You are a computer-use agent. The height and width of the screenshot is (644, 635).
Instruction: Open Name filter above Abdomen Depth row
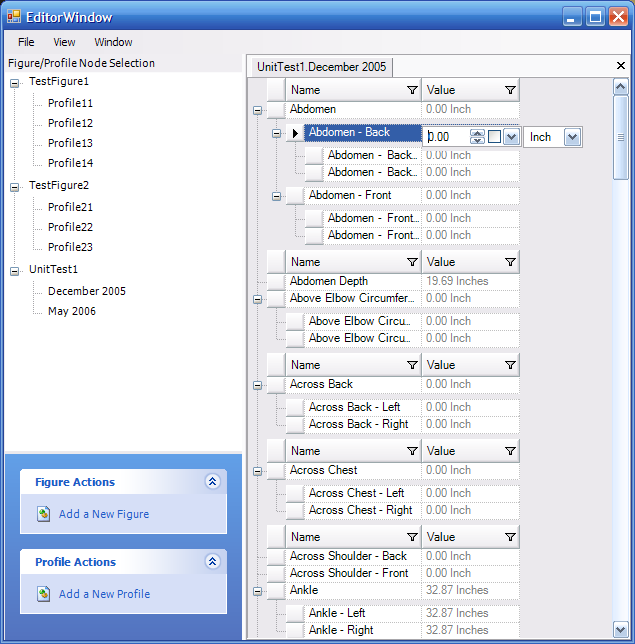click(412, 262)
